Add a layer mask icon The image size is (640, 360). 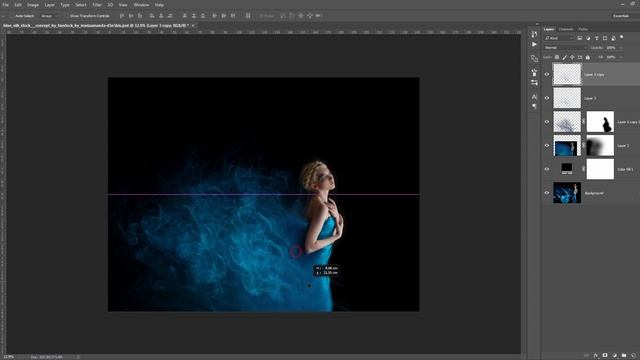coord(605,356)
